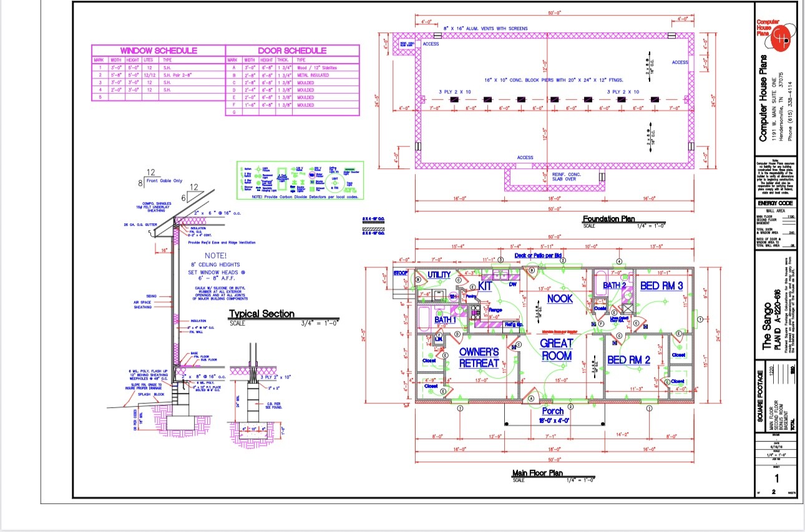805x532 pixels.
Task: Click '8" X 16" ALUM. VENTS WITH SCREENS' note
Action: click(485, 29)
